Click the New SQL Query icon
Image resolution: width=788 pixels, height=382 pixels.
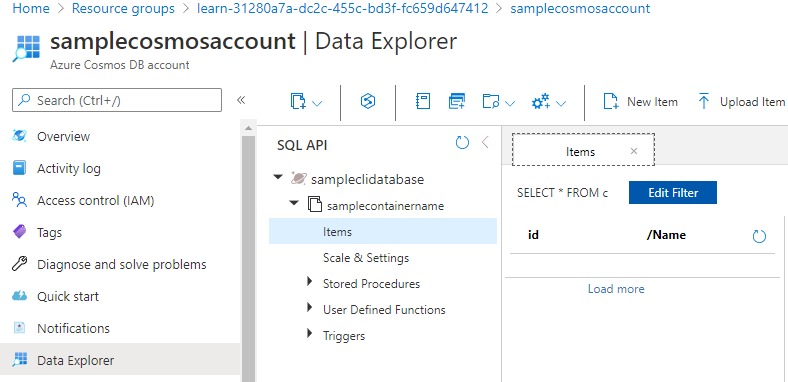[457, 102]
